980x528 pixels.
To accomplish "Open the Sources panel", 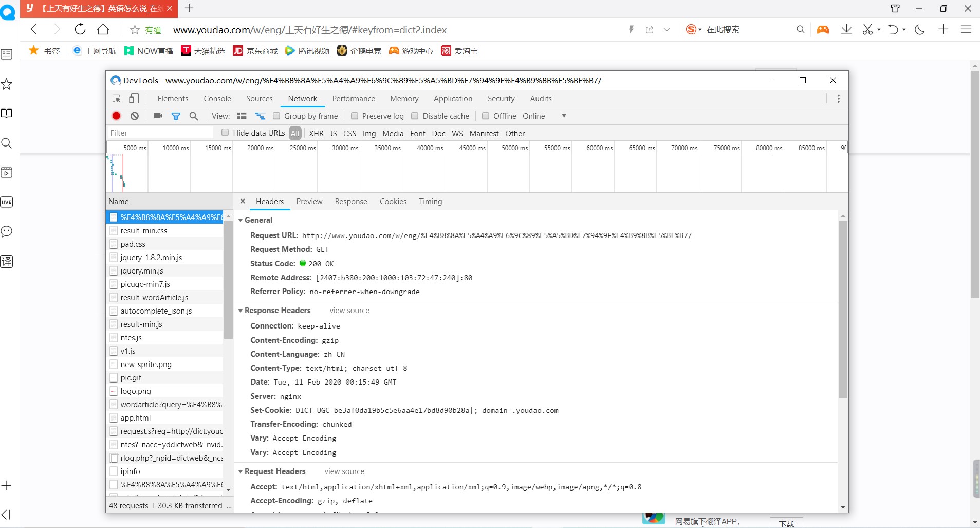I will [x=260, y=99].
